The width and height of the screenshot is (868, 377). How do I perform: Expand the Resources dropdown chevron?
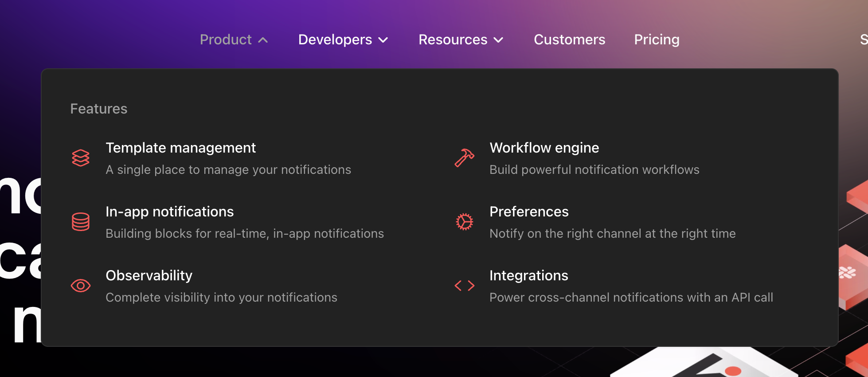pyautogui.click(x=498, y=40)
